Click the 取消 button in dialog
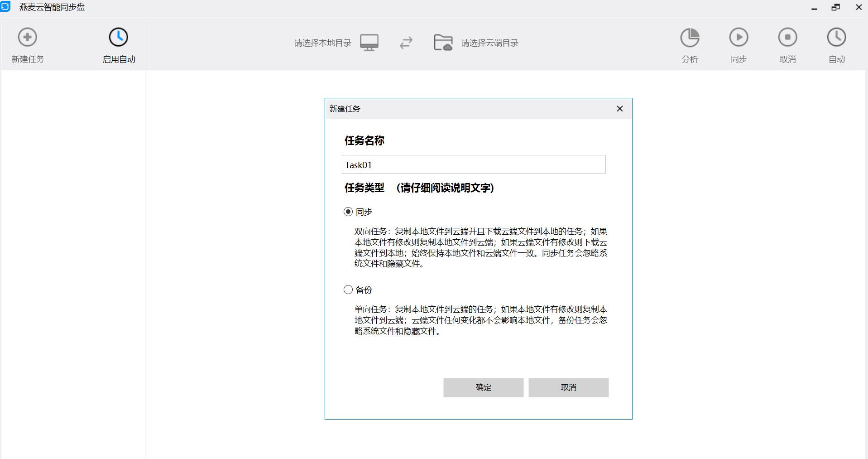This screenshot has height=459, width=868. coord(568,387)
